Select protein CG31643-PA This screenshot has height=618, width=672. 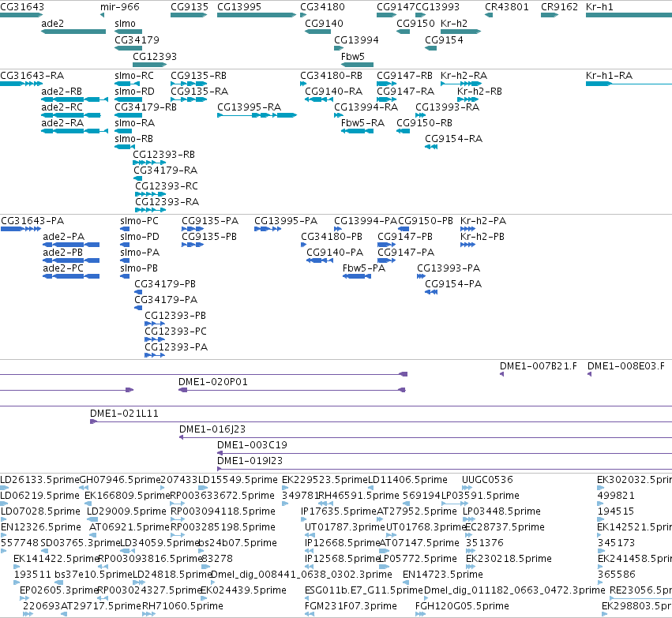(21, 229)
